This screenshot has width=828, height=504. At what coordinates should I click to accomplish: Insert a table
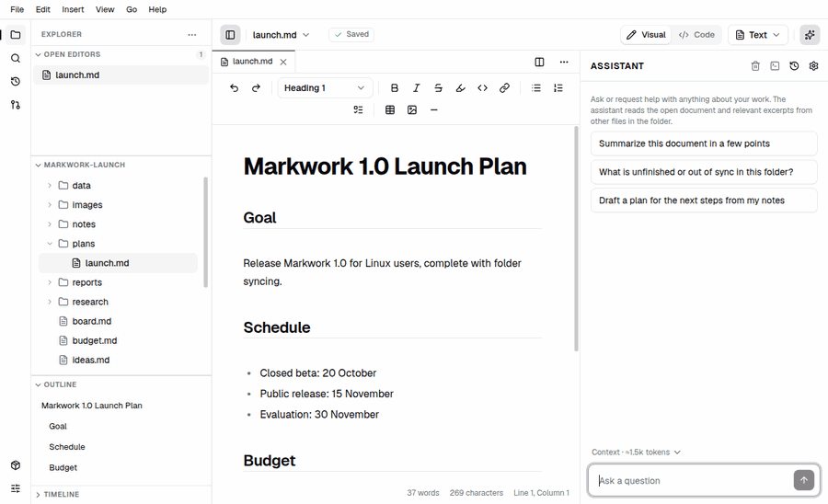click(390, 109)
